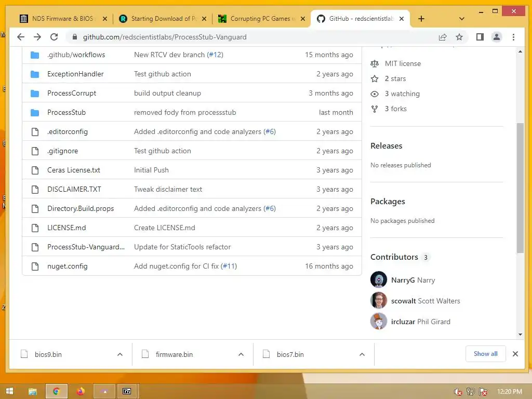Screen dimensions: 532x399
Task: Click the 'Tweak disclaimer text' commit
Action: (x=168, y=189)
